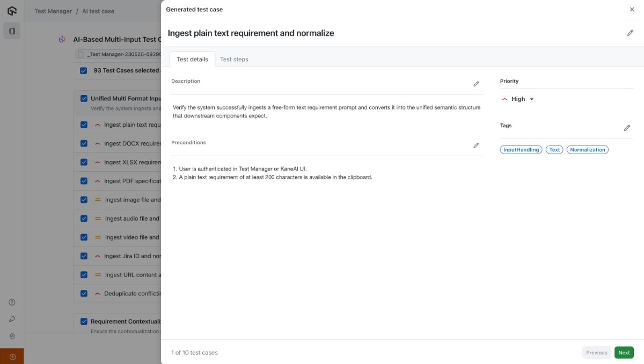The height and width of the screenshot is (364, 644).
Task: Close the Generated test case panel
Action: coord(632,9)
